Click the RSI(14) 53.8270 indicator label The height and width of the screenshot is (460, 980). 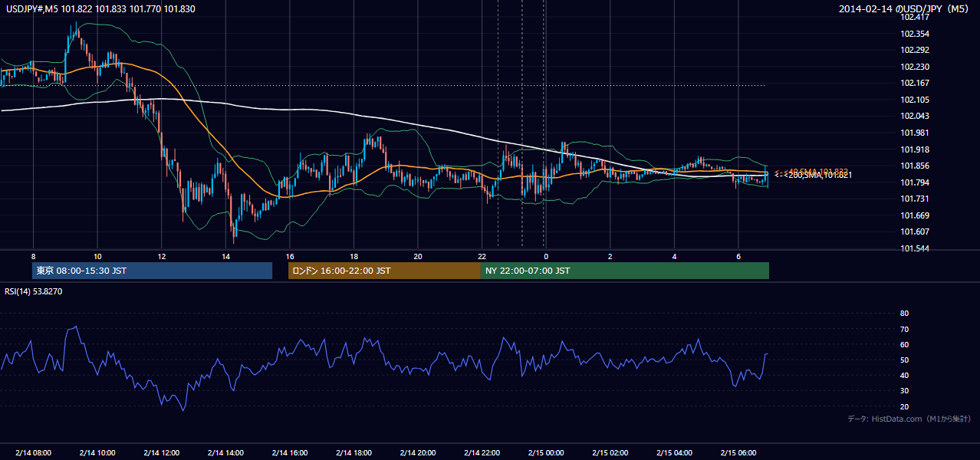pos(34,291)
